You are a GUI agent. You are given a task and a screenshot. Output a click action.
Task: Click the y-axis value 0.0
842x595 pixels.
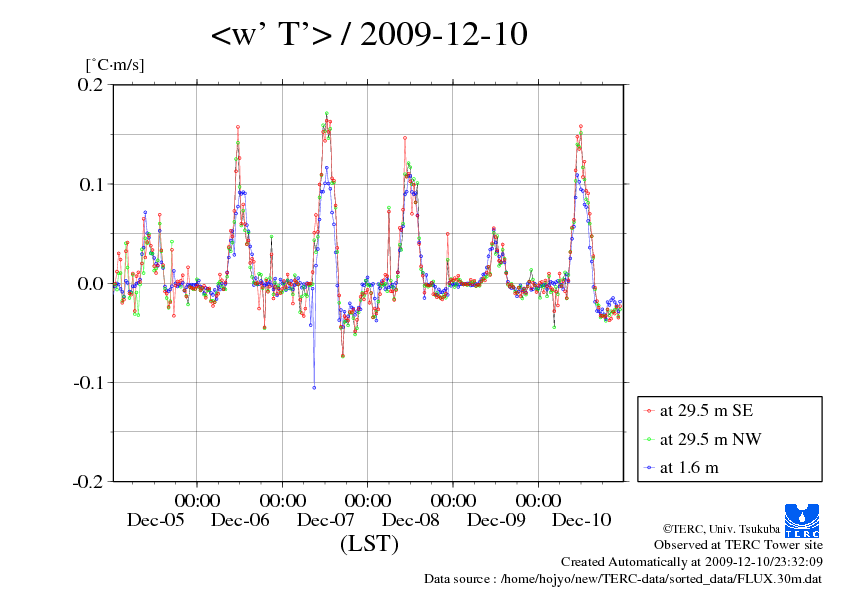coord(90,283)
